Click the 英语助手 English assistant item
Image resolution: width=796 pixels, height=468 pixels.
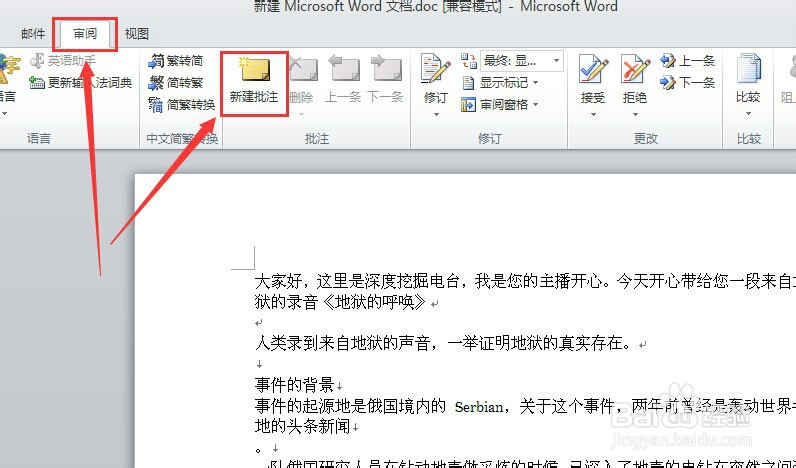point(62,61)
